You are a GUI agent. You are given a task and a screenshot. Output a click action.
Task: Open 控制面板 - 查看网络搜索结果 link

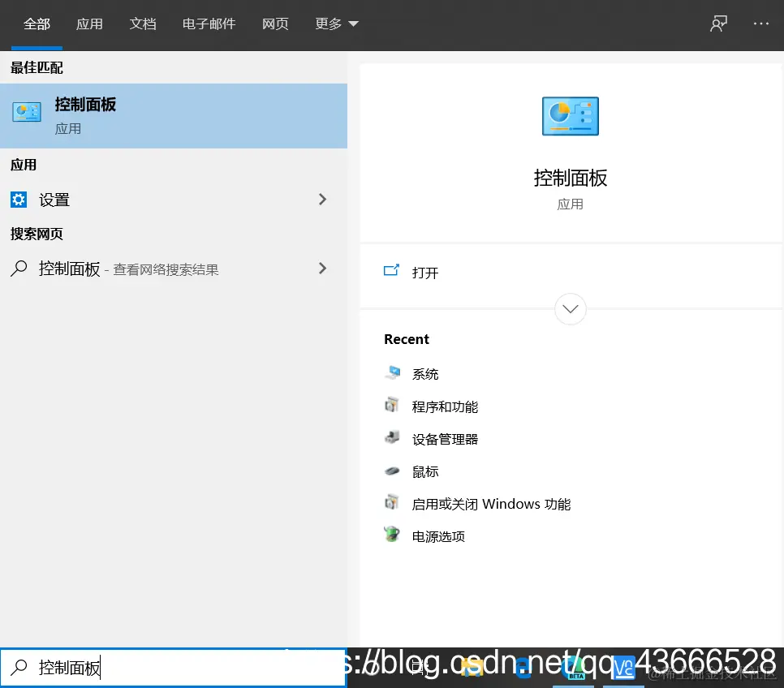coord(122,269)
